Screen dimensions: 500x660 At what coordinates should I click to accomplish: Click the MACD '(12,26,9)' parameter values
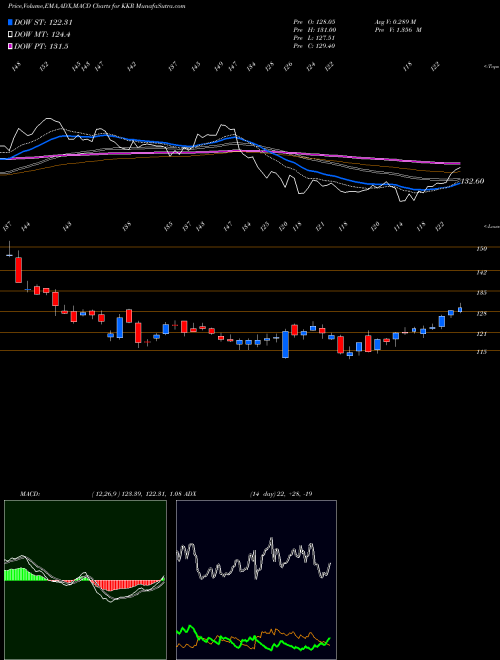[104, 494]
